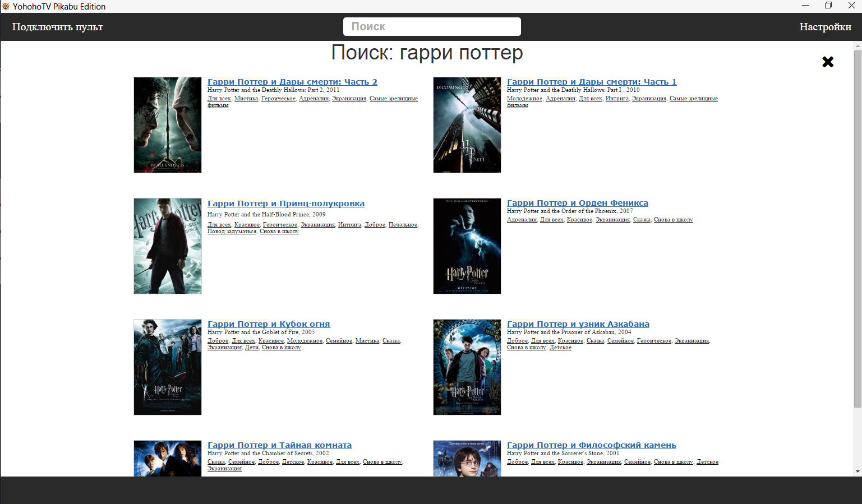The width and height of the screenshot is (862, 504).
Task: Open Гарри Поттер и узник Азкабана
Action: point(578,324)
